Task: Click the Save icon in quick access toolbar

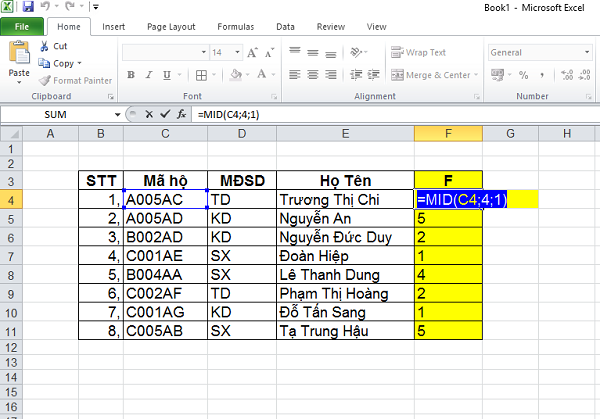Action: click(29, 8)
